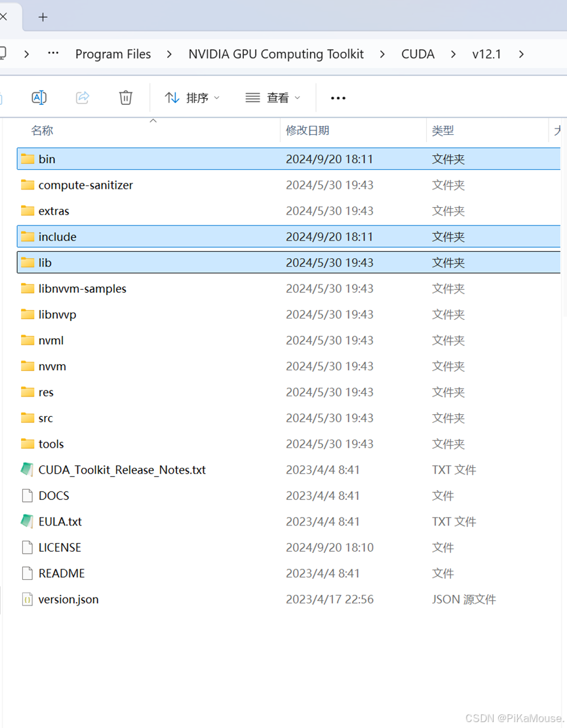Screen dimensions: 567x728
Task: Show hidden breadcrumb path with ellipsis
Action: coord(53,53)
